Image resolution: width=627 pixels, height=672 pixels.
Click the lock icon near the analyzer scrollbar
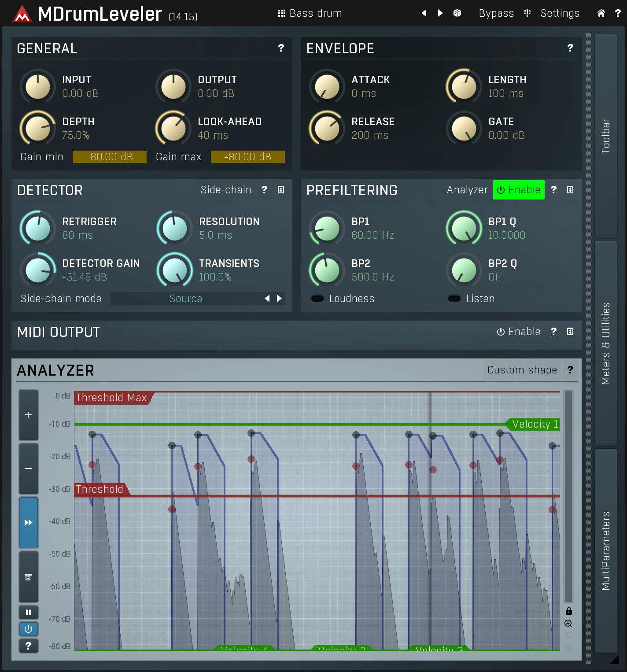pos(568,611)
